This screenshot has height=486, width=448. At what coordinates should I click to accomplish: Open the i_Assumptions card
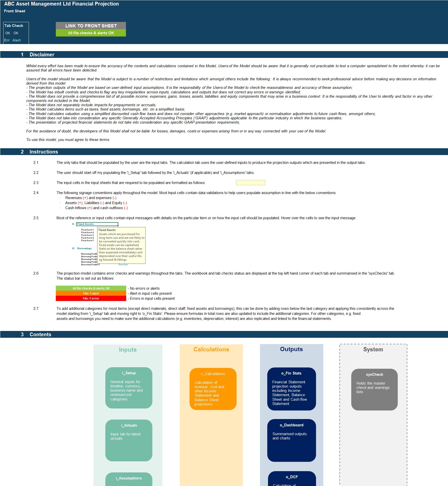[129, 479]
